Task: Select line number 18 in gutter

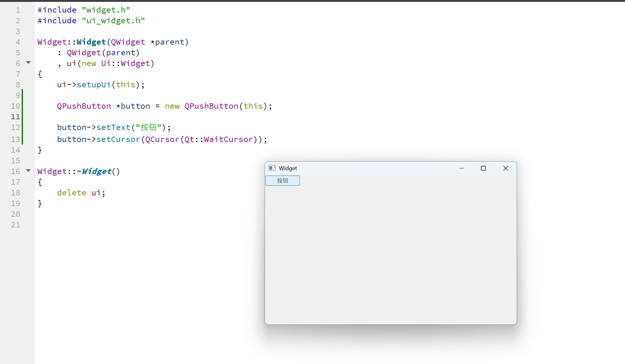Action: click(15, 193)
